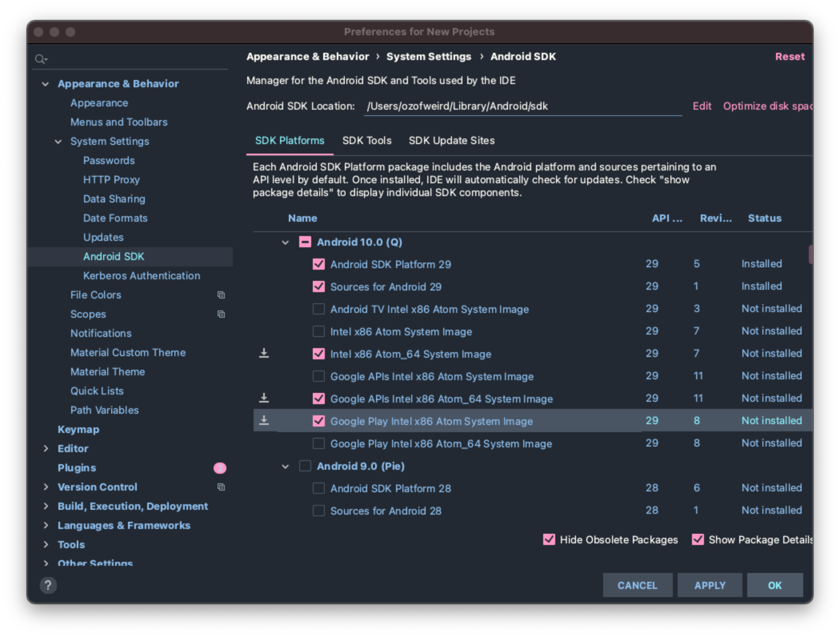840x637 pixels.
Task: Expand the Editor section
Action: click(x=46, y=449)
